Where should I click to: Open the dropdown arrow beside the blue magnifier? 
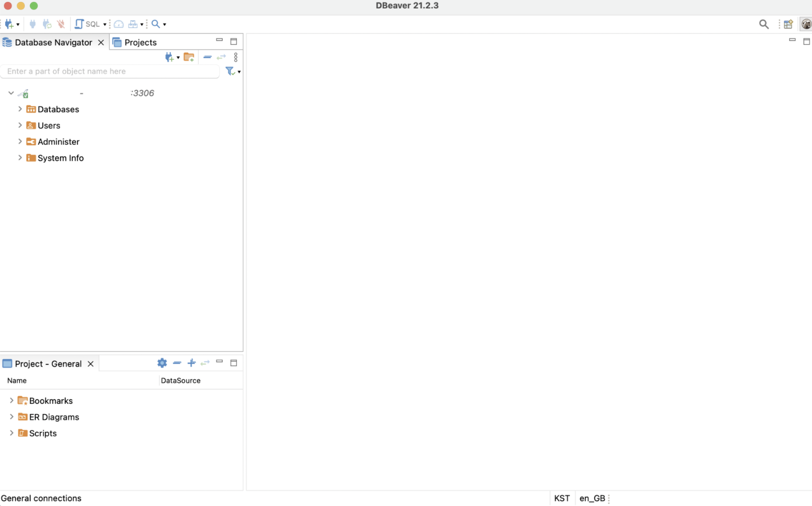pos(164,25)
